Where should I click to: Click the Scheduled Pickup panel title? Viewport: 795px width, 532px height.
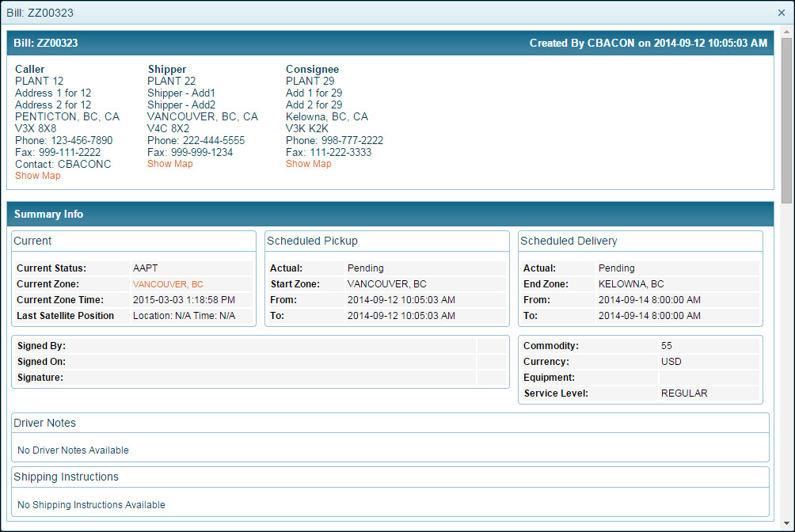[312, 241]
